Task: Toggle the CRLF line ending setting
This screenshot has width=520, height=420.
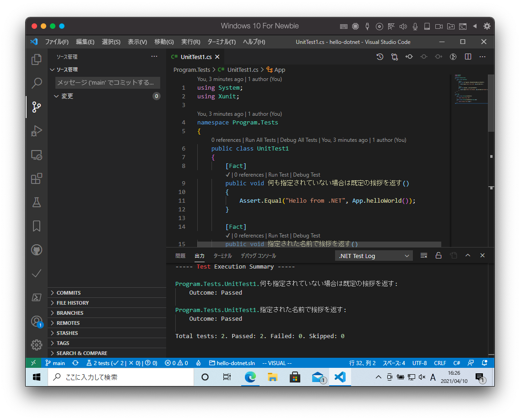Action: pos(440,363)
